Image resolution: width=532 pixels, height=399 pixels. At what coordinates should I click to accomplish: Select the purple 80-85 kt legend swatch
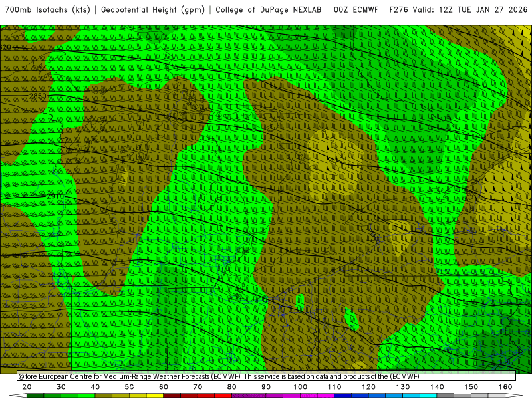[x=240, y=396]
